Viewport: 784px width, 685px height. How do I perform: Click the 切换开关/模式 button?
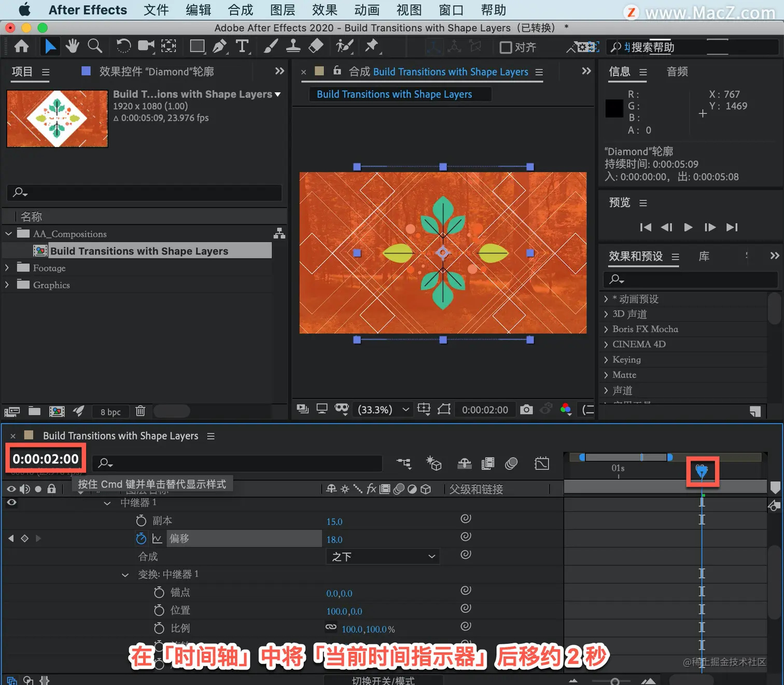coord(383,680)
